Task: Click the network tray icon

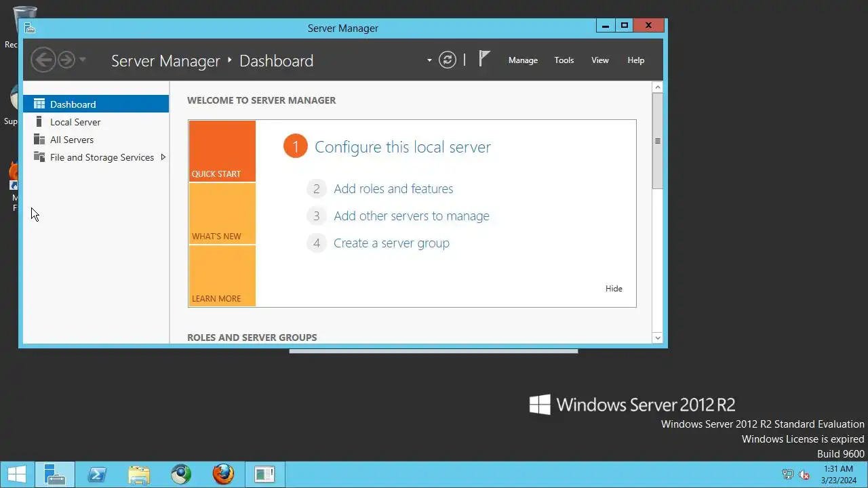Action: coord(787,475)
